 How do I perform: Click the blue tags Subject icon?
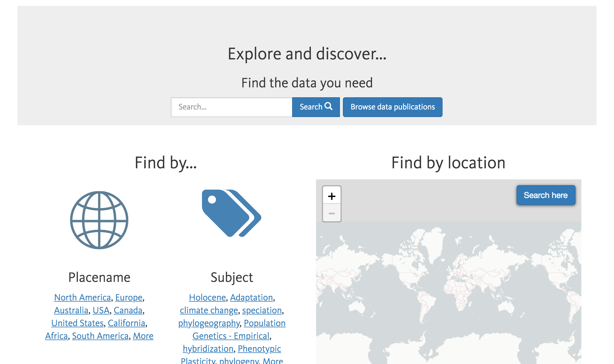pos(231,213)
